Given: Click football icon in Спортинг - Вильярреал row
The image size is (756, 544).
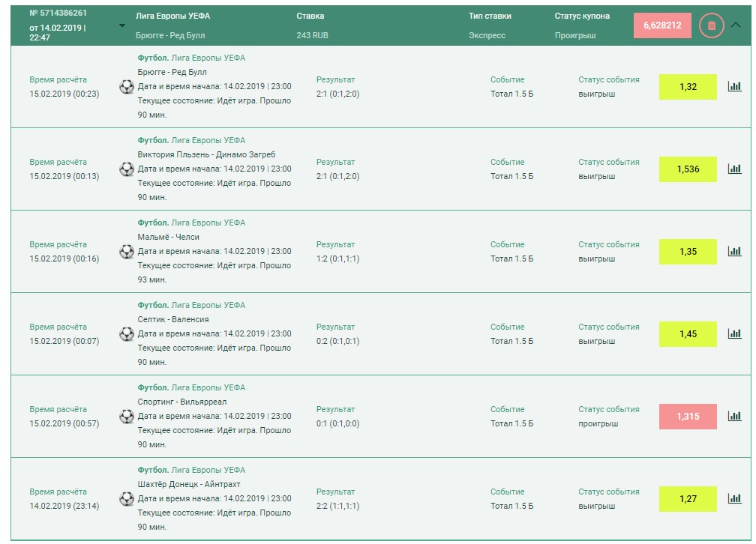Looking at the screenshot, I should click(x=127, y=417).
